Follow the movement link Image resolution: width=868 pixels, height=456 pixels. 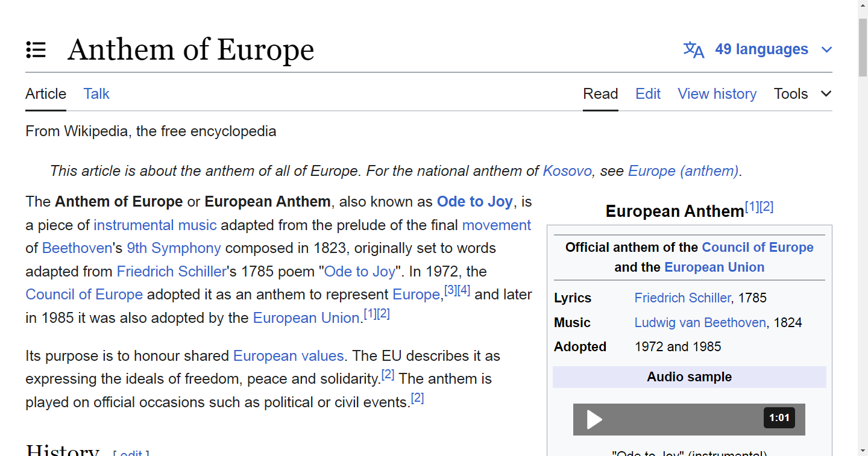tap(497, 225)
